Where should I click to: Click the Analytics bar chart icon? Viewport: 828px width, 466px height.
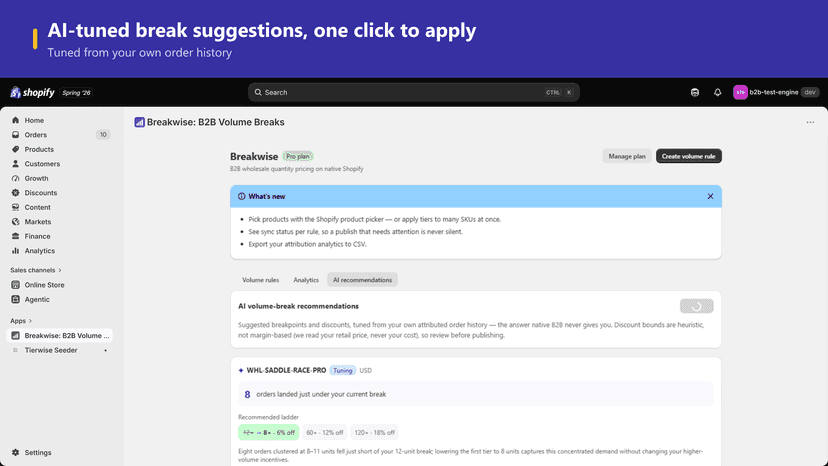tap(15, 251)
